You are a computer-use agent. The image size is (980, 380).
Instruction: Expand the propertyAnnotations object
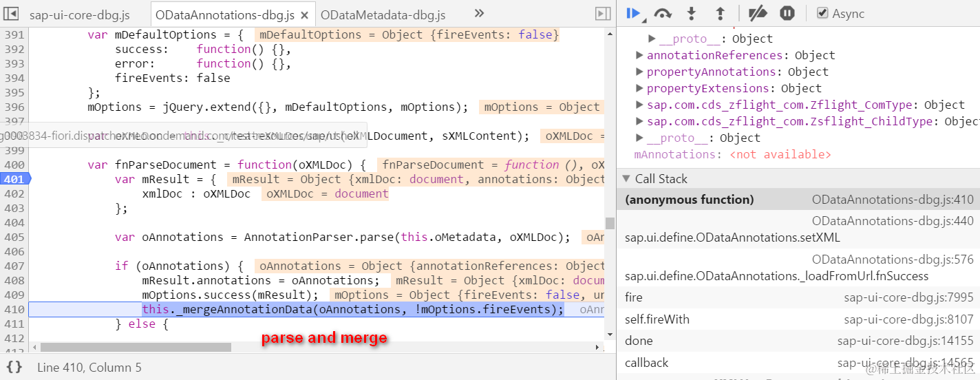(639, 72)
